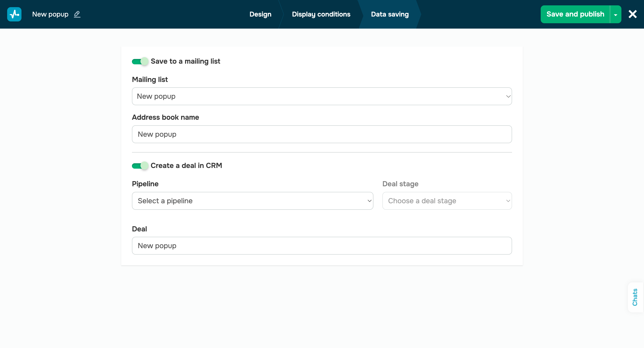Click the Mailing list chevron arrow
The height and width of the screenshot is (348, 644).
(508, 96)
